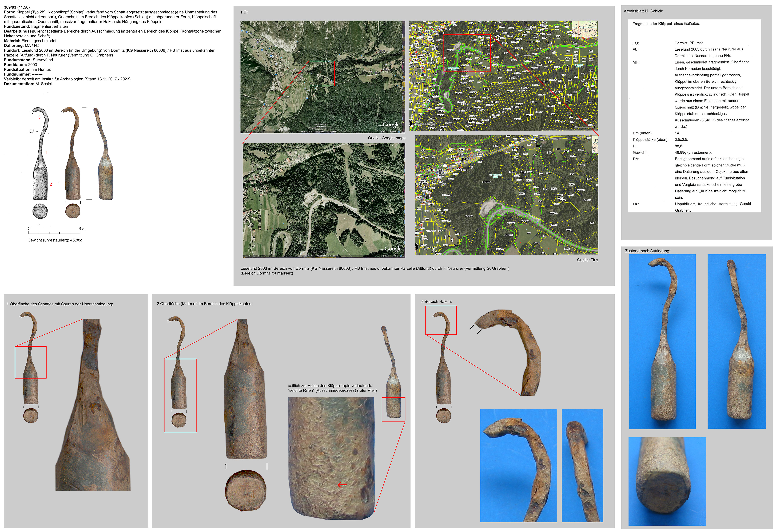Click the 5 cm scale bar
Viewport: 776px width, 532px height.
pos(54,232)
